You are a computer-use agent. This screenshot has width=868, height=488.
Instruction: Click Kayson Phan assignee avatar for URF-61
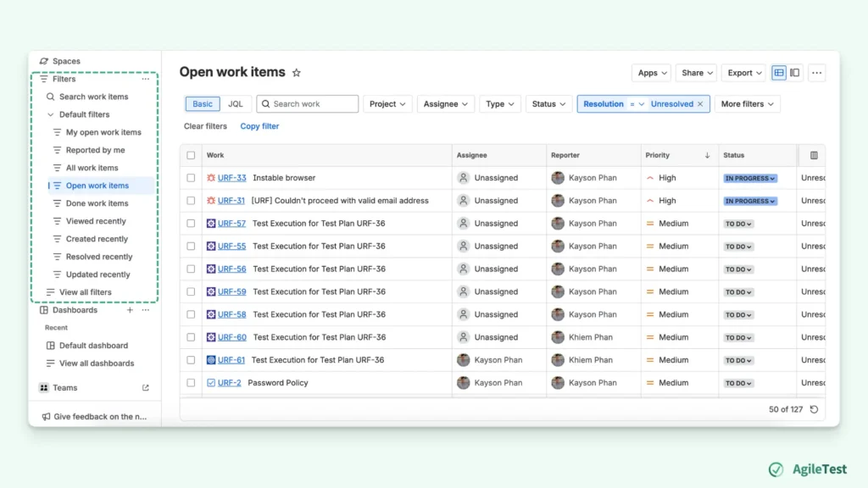[464, 360]
